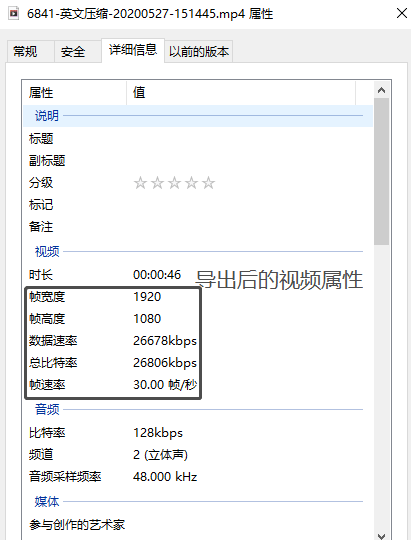This screenshot has height=540, width=411.
Task: Select the 帧速率 property label
Action: [x=47, y=384]
